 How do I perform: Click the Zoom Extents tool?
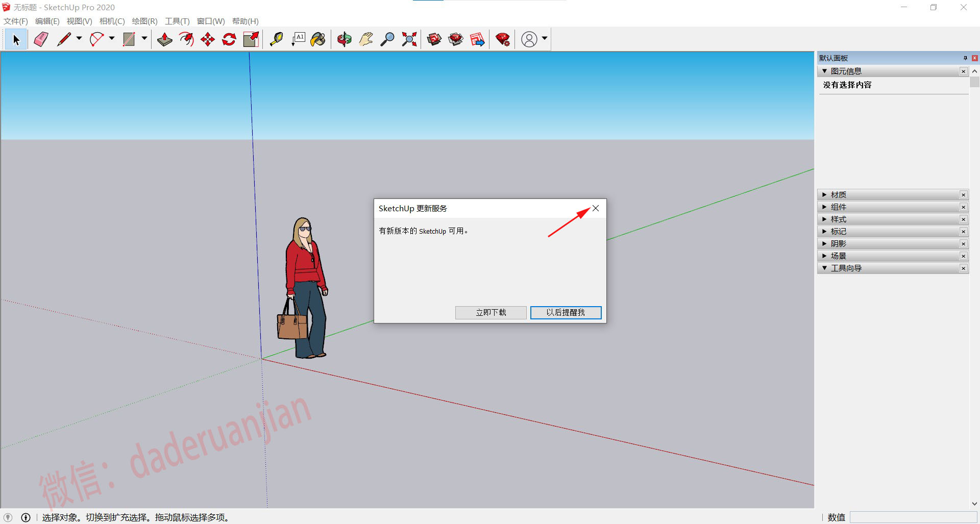click(x=409, y=39)
